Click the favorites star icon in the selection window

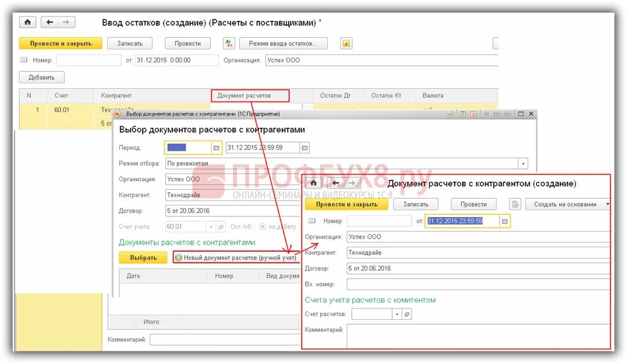coord(450,114)
